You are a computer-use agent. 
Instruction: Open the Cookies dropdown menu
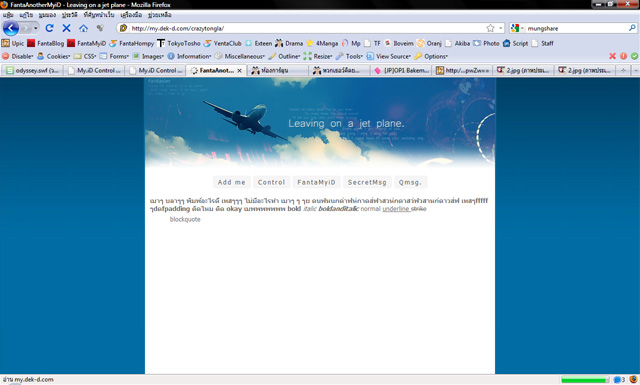click(53, 56)
